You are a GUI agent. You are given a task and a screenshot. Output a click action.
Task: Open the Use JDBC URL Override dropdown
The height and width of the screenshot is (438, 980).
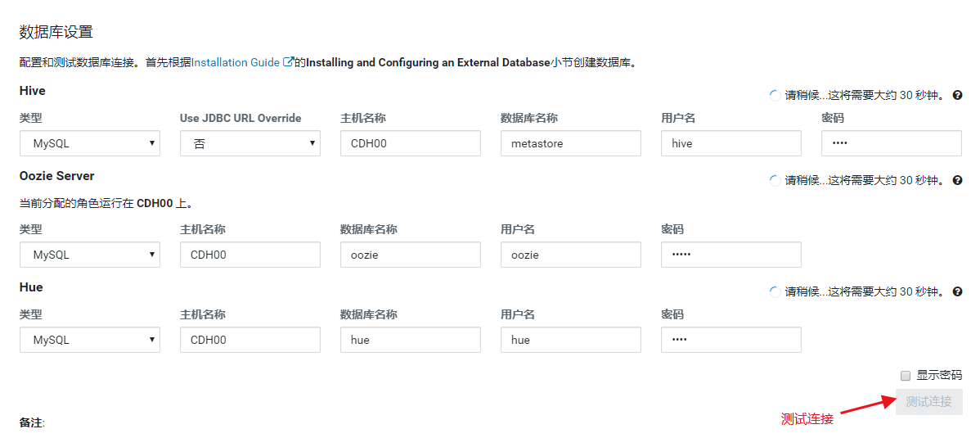click(x=250, y=143)
